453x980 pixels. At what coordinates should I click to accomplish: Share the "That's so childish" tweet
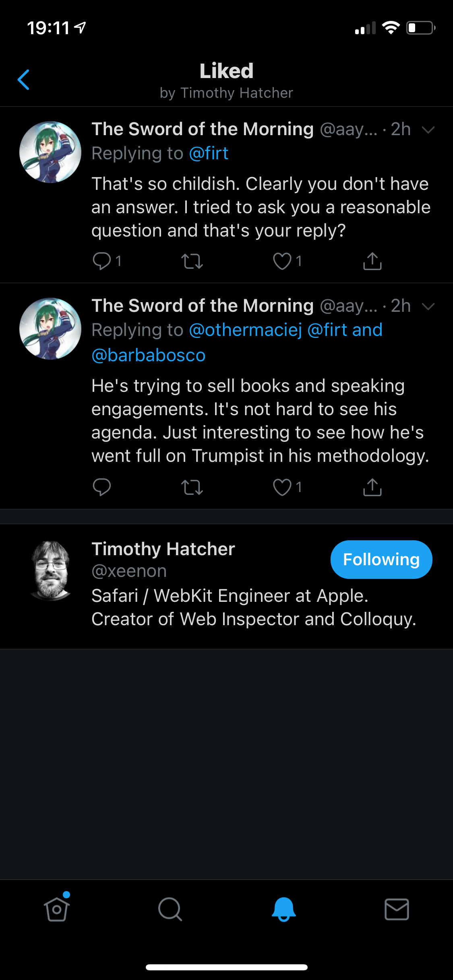[x=372, y=261]
